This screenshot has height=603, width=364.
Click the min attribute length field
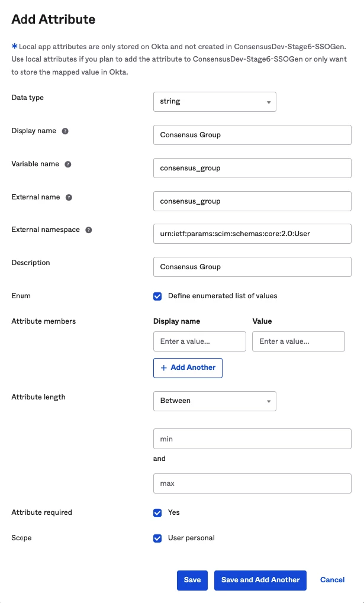[x=252, y=439]
